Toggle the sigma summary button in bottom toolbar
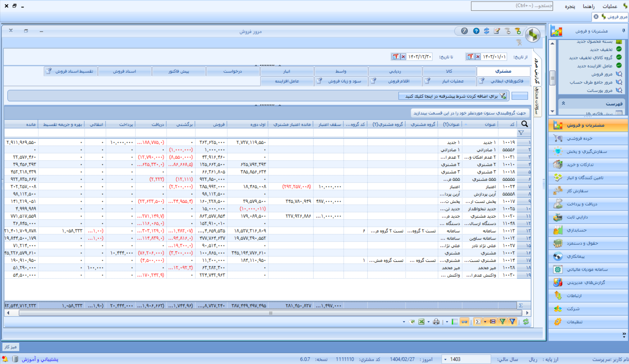The height and width of the screenshot is (364, 629). point(478,322)
